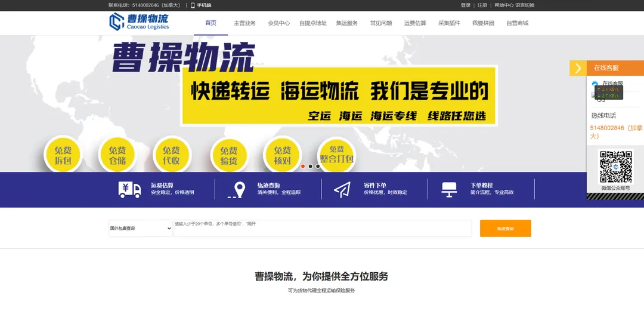Click the 免费仓储 circle badge
This screenshot has height=311, width=644.
(x=117, y=155)
